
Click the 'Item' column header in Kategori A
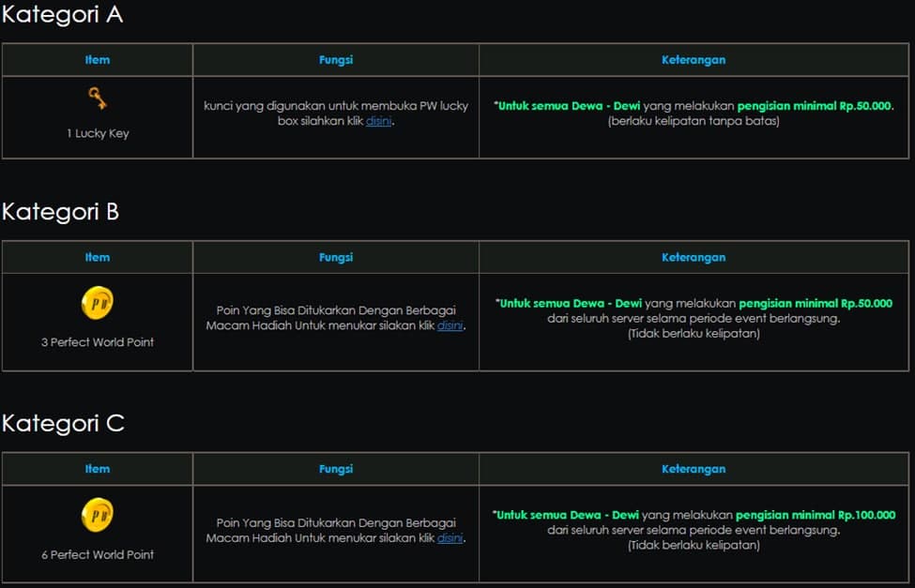click(98, 60)
